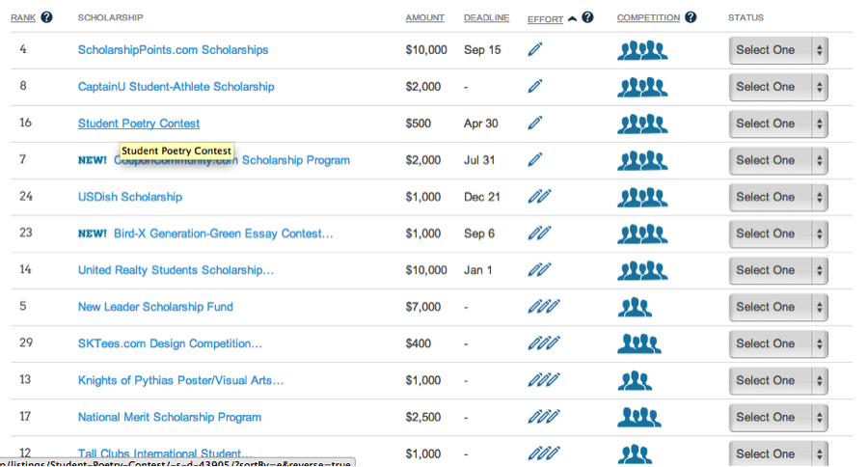This screenshot has height=467, width=868.
Task: Click the competition people icon for National Merit
Action: 638,417
